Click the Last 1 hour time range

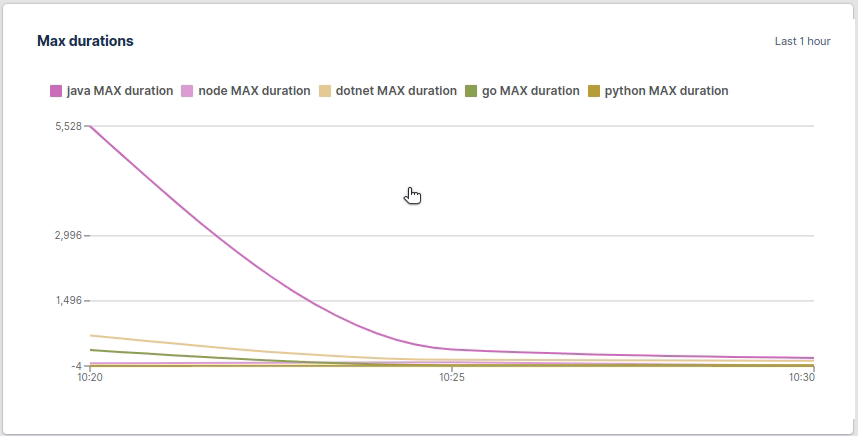click(802, 42)
